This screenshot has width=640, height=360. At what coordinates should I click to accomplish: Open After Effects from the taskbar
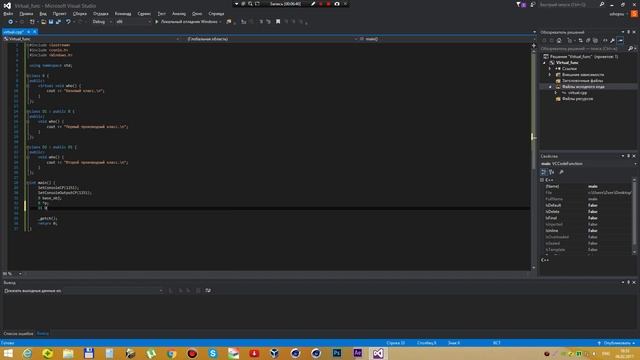(x=358, y=353)
